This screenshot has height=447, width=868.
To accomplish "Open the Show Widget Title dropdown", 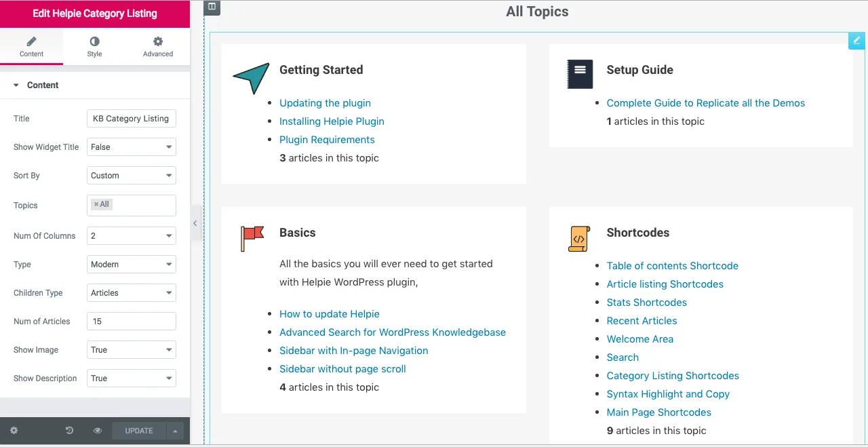I will pyautogui.click(x=132, y=147).
